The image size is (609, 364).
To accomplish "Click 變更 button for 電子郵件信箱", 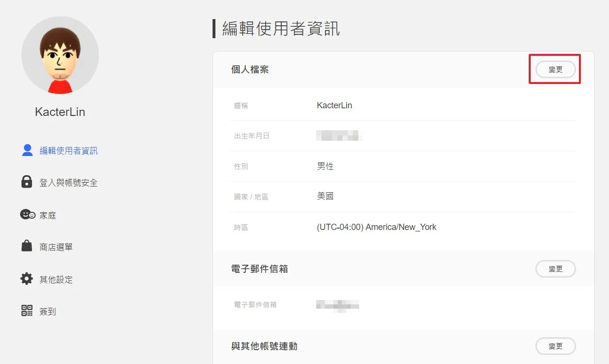I will [556, 269].
